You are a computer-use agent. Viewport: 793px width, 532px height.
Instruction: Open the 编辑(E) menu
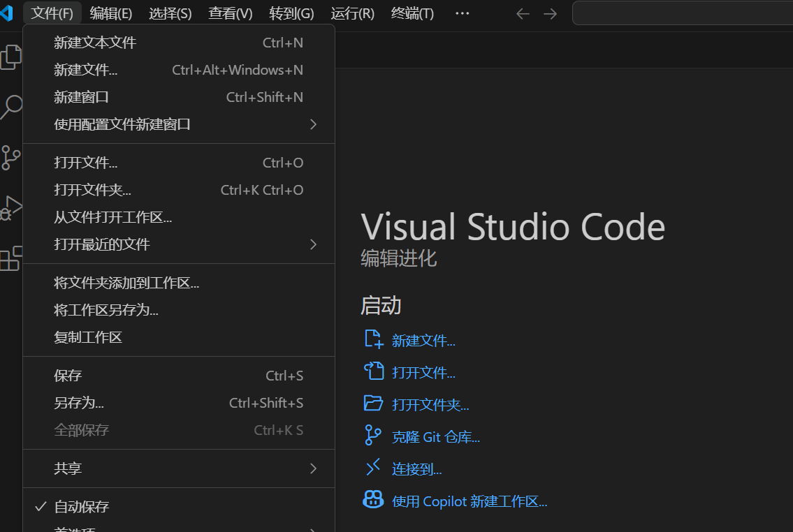[x=110, y=13]
